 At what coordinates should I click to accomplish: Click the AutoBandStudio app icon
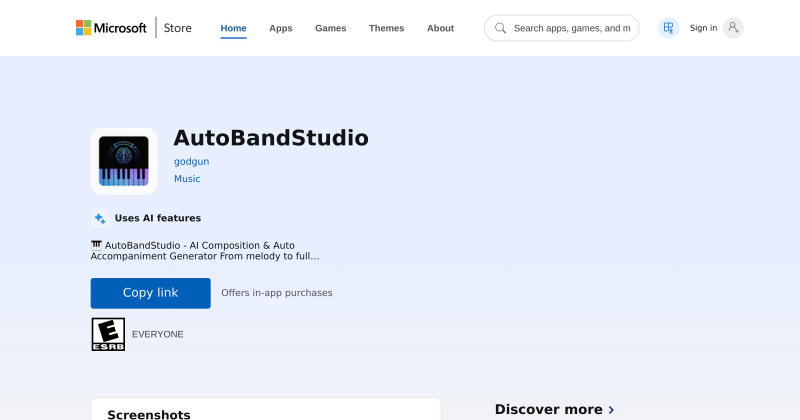123,161
